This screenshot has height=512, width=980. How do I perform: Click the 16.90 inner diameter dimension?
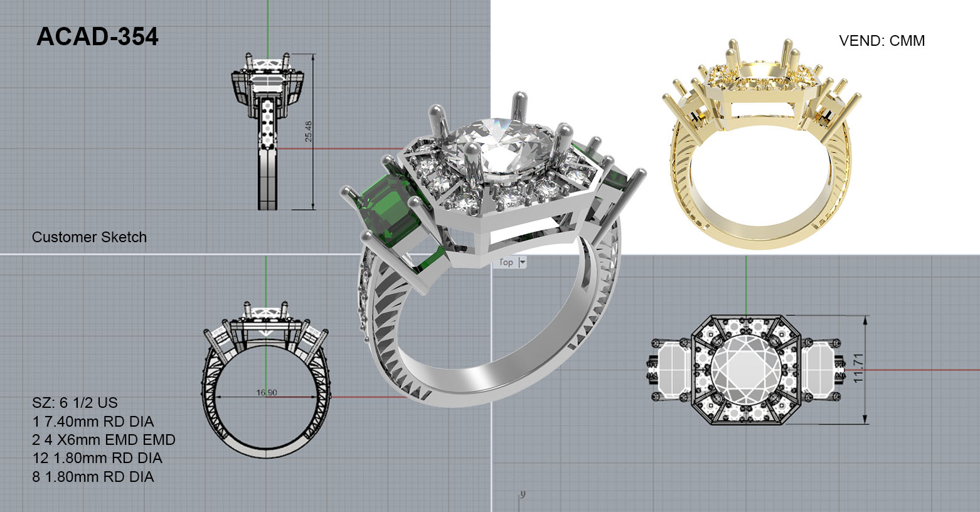click(x=267, y=393)
